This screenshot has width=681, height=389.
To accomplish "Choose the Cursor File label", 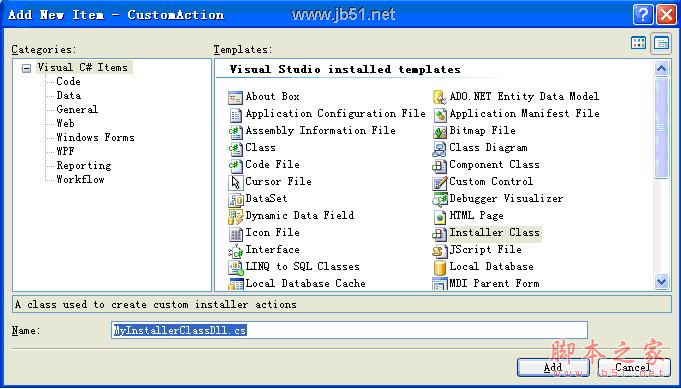I will click(278, 181).
